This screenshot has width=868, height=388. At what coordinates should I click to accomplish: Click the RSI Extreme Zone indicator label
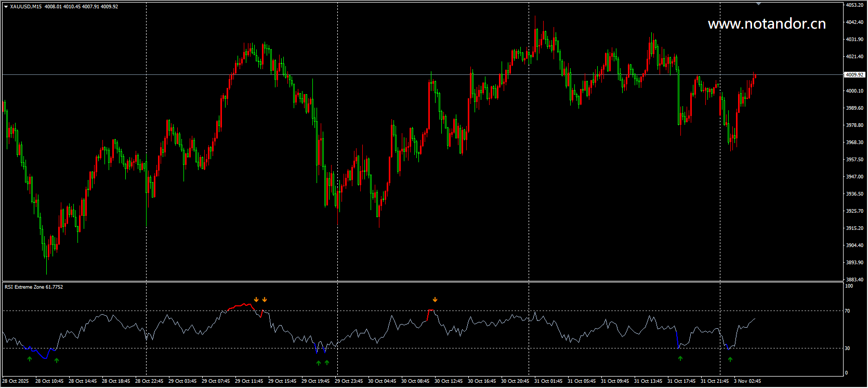(34, 287)
